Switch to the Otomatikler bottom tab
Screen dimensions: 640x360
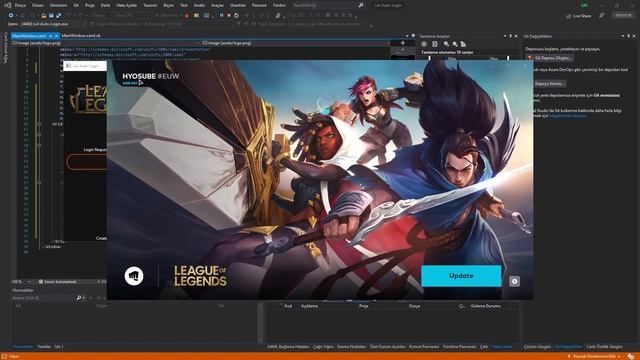pos(23,347)
